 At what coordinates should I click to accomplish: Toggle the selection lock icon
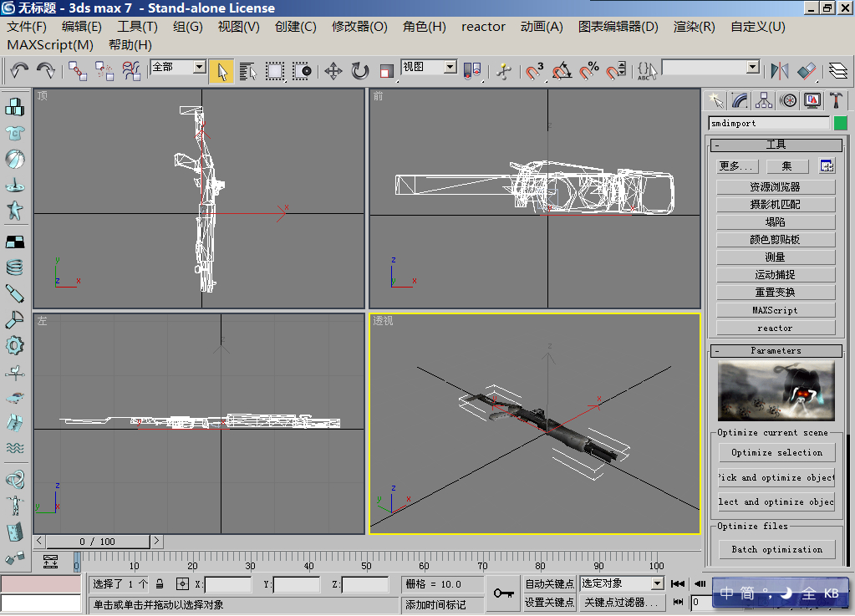[160, 584]
